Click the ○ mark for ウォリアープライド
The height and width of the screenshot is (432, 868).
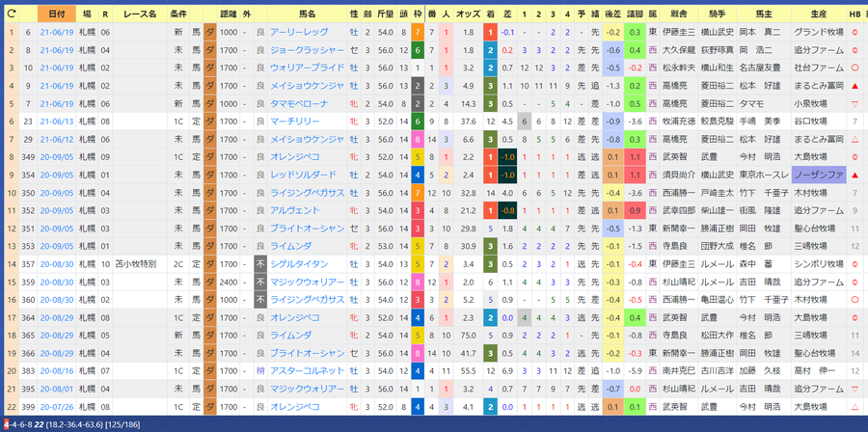pos(855,67)
